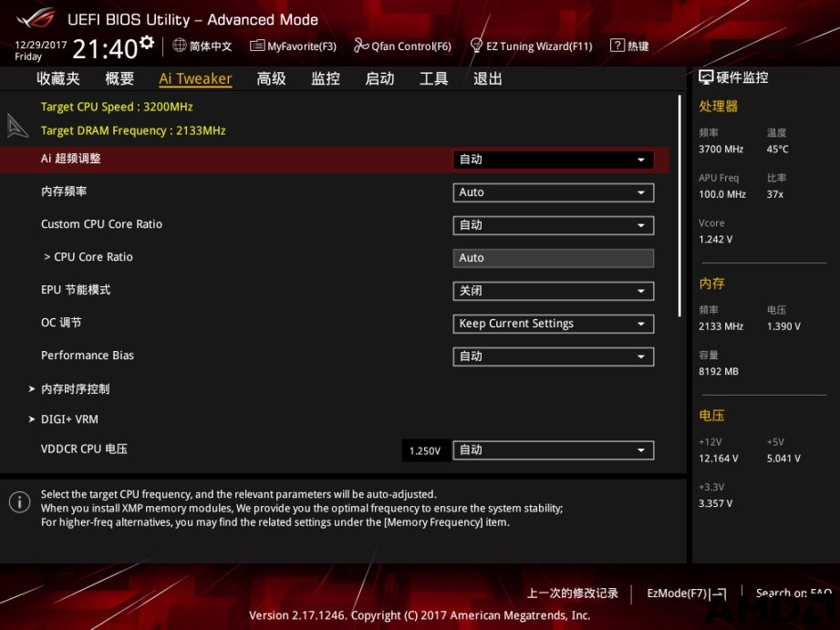This screenshot has width=840, height=630.
Task: Click the 3700 MHz CPU frequency value
Action: pos(721,150)
